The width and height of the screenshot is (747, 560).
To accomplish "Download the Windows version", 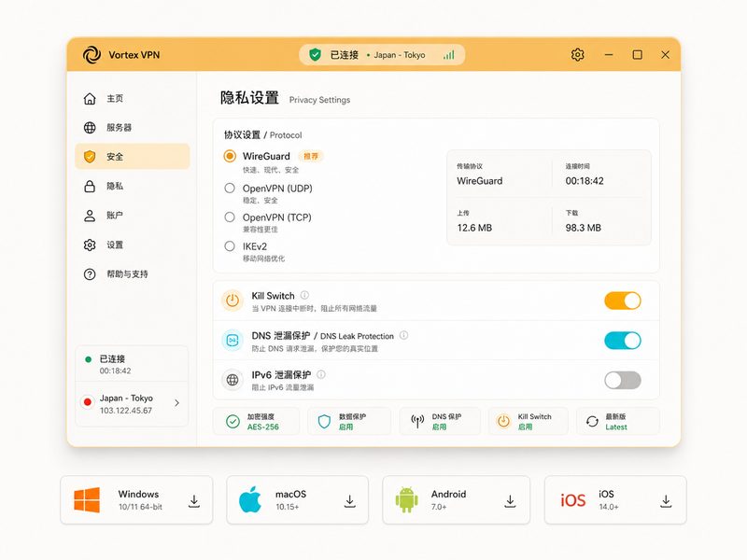I will [194, 500].
